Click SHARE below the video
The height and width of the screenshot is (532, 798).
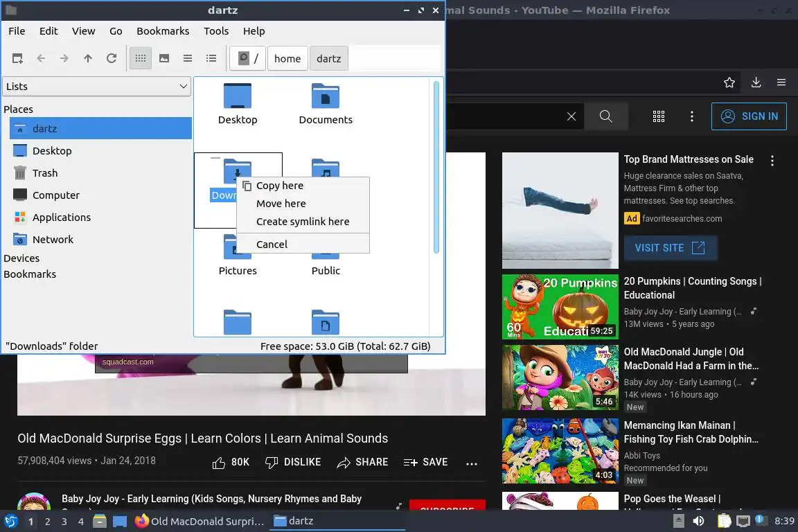[362, 462]
